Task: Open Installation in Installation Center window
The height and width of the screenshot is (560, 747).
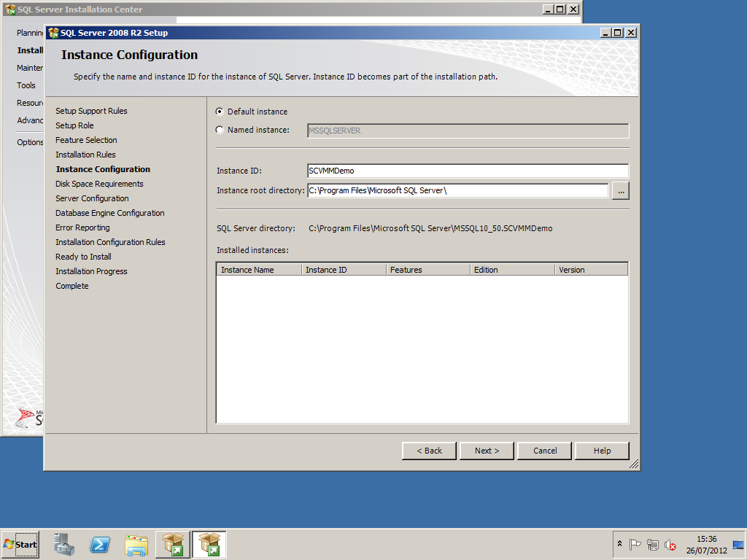Action: [x=30, y=50]
